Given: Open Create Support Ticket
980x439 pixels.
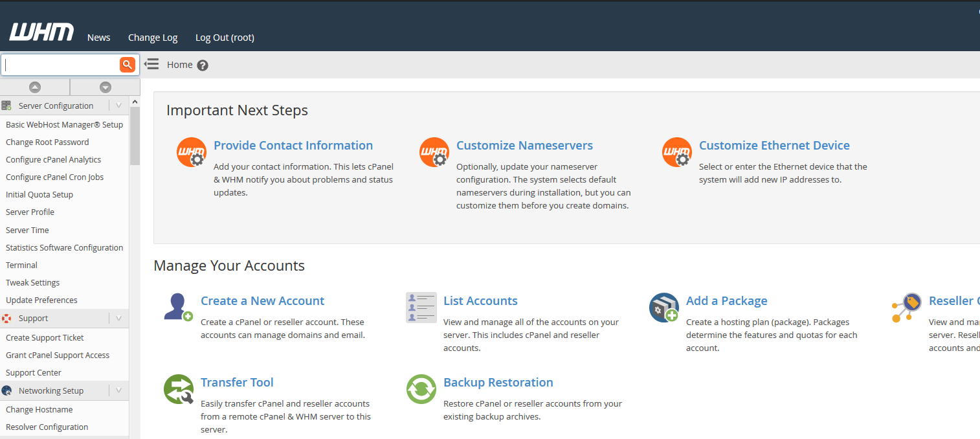Looking at the screenshot, I should pyautogui.click(x=45, y=337).
